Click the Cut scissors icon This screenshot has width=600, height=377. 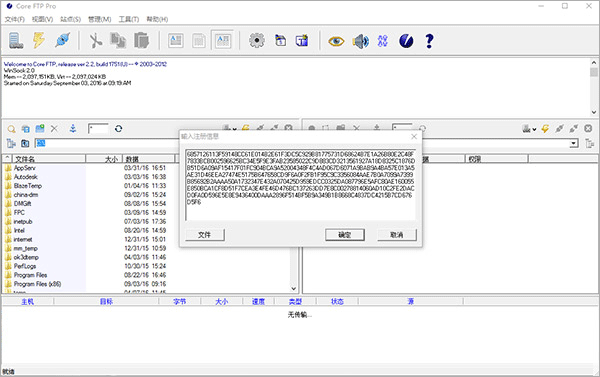[95, 41]
